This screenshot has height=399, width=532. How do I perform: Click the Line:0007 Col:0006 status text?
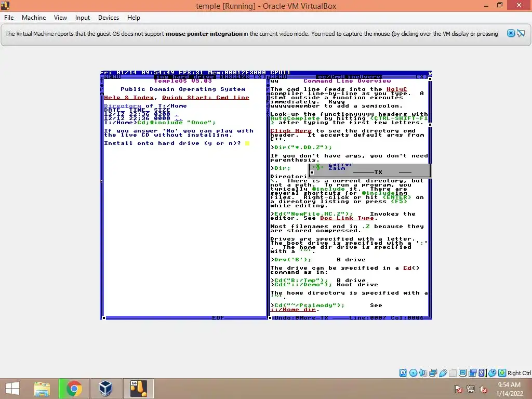(x=386, y=318)
